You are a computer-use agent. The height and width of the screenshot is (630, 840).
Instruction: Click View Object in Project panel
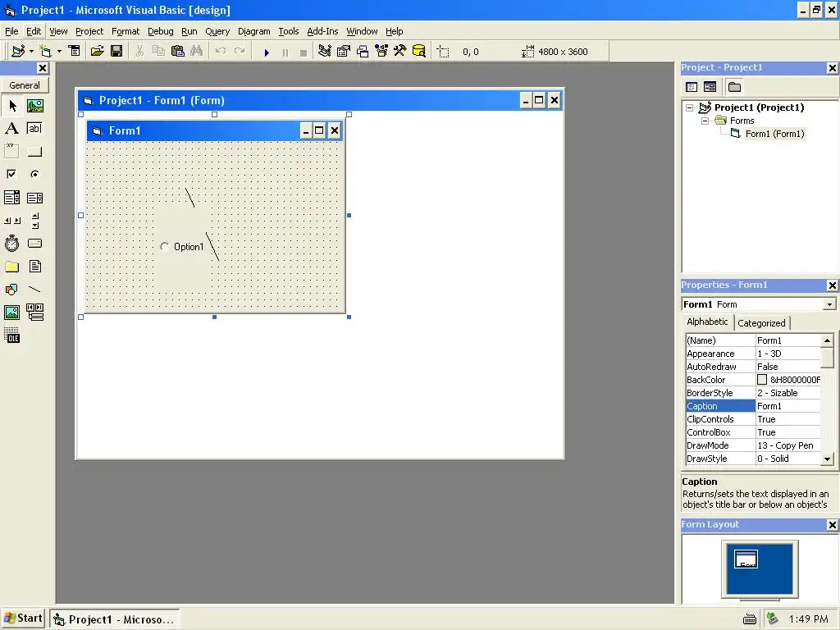click(x=710, y=87)
